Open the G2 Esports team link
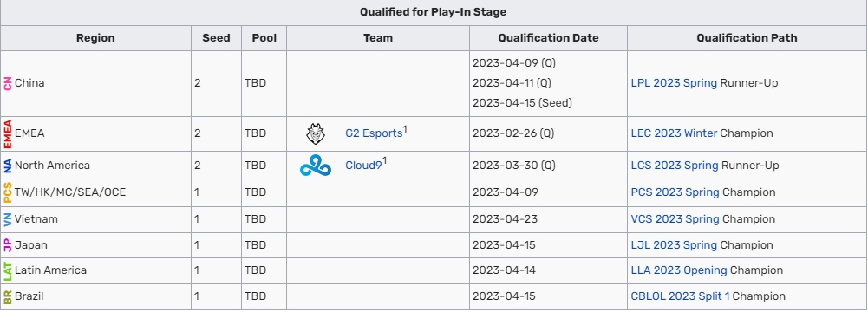The height and width of the screenshot is (312, 868). click(x=374, y=133)
